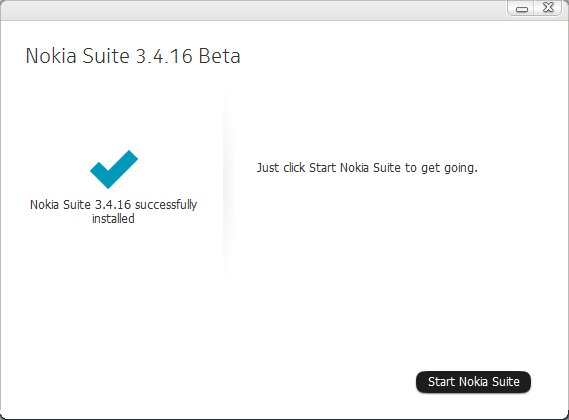Image resolution: width=569 pixels, height=420 pixels.
Task: Click the word Suite on the black button
Action: (x=505, y=382)
